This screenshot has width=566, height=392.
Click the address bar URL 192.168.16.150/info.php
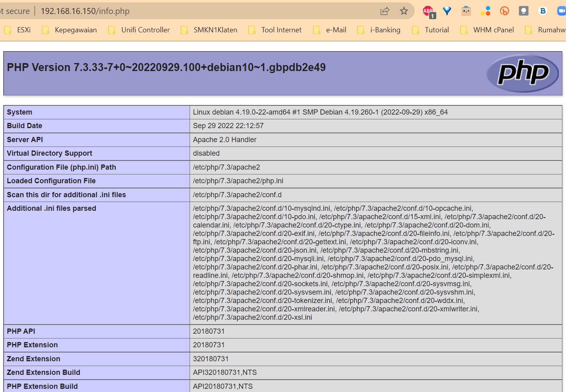(x=85, y=11)
